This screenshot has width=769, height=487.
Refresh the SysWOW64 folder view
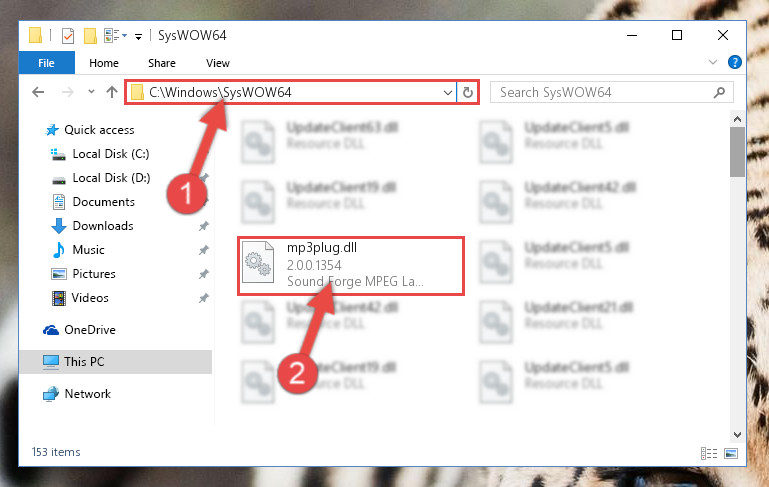pyautogui.click(x=468, y=92)
